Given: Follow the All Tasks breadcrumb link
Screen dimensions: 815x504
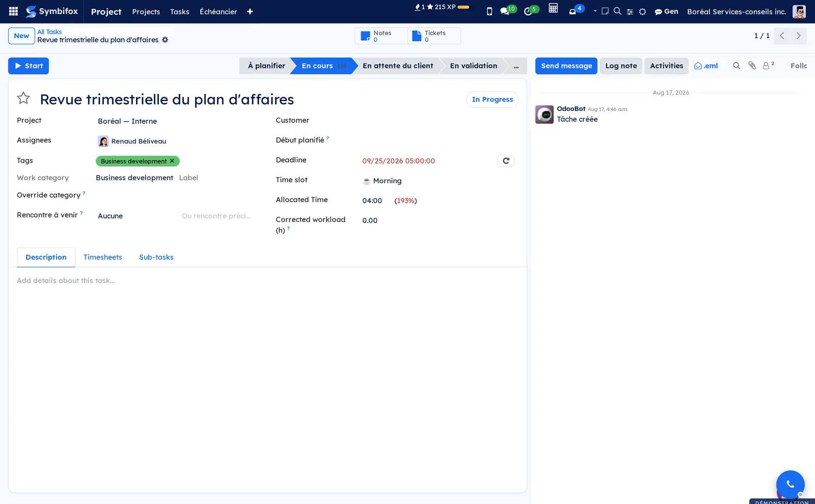Looking at the screenshot, I should point(49,32).
